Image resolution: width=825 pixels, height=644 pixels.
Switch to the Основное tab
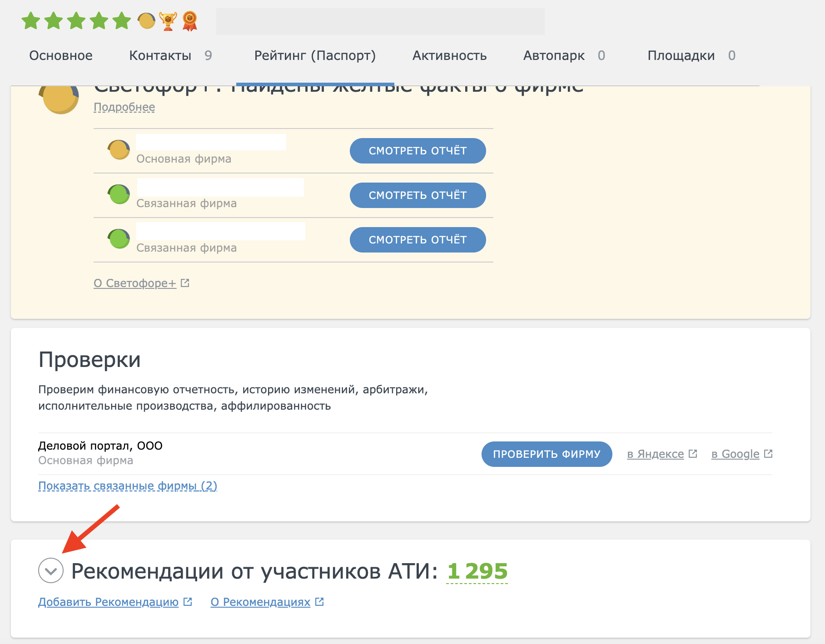(x=61, y=55)
